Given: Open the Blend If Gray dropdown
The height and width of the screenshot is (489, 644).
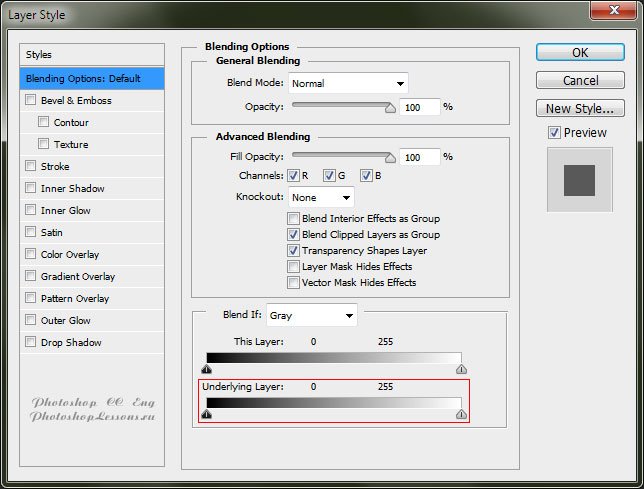Looking at the screenshot, I should click(x=311, y=315).
